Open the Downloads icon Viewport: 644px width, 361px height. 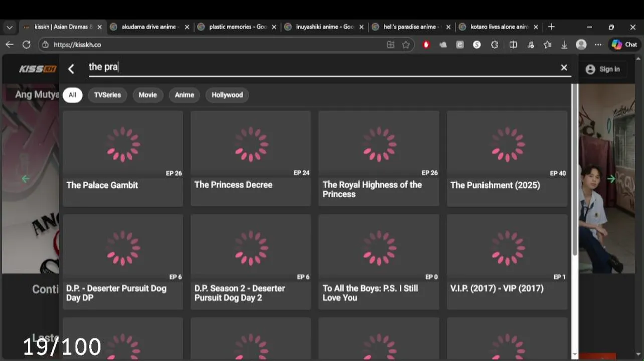coord(564,45)
